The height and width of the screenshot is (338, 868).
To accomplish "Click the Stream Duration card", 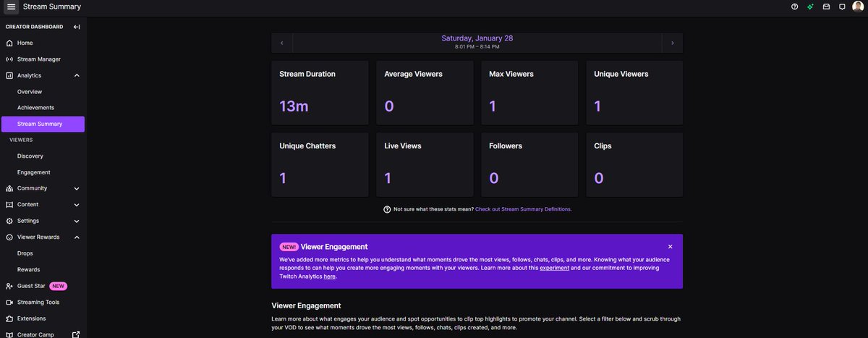I will [320, 93].
